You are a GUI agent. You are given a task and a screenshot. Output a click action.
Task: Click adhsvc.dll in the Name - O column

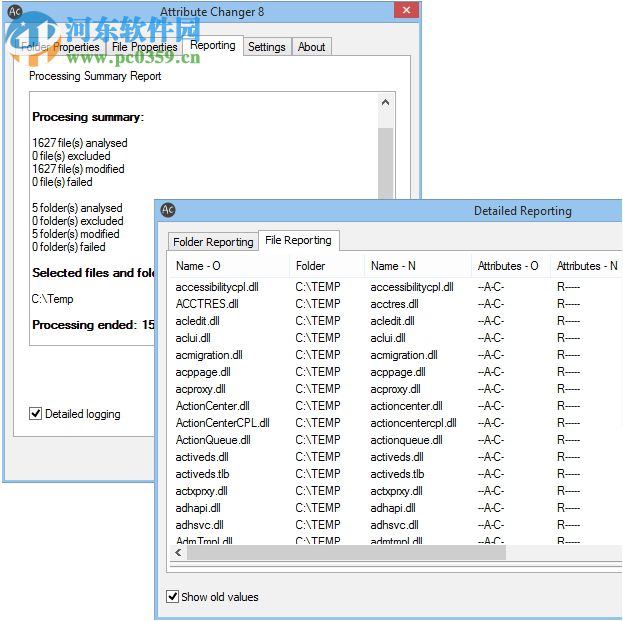coord(199,525)
